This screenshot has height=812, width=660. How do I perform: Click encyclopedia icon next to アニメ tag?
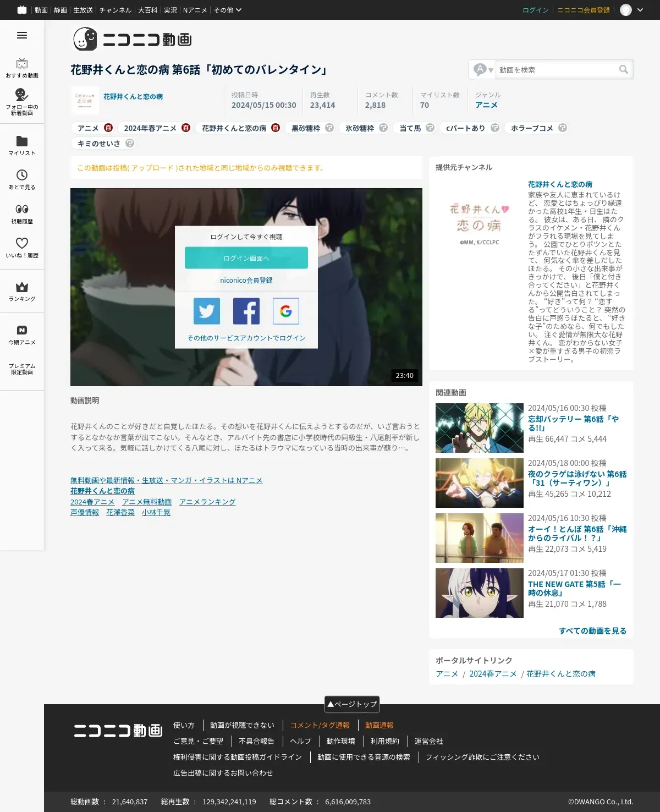pos(108,128)
